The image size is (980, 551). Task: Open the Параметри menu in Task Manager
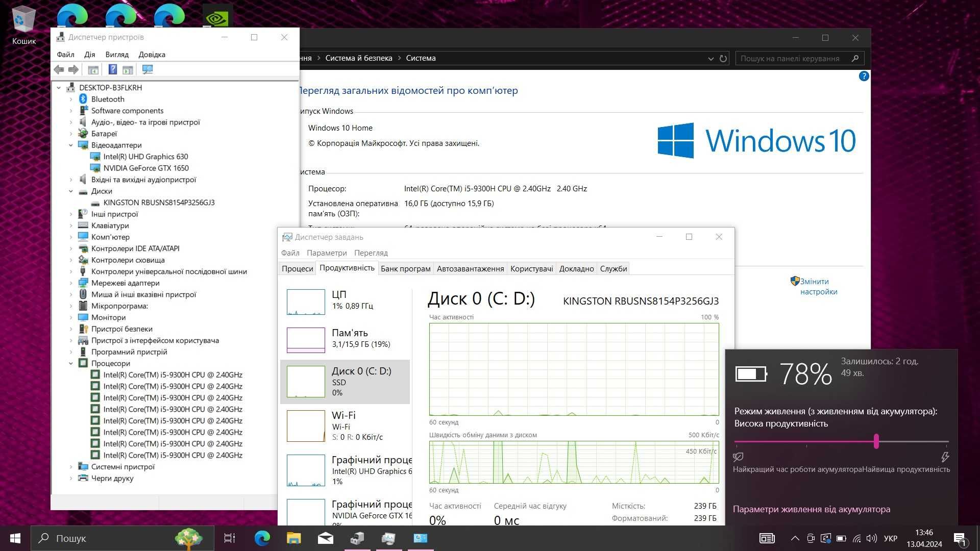tap(327, 253)
